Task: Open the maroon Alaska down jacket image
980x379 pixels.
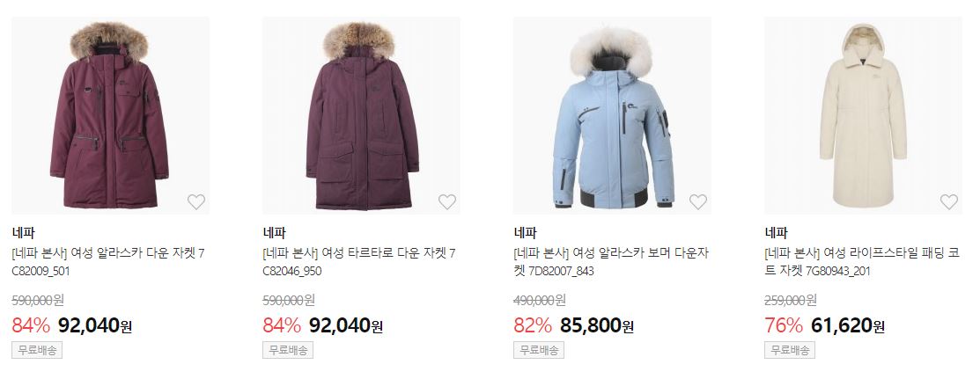Action: tap(111, 115)
